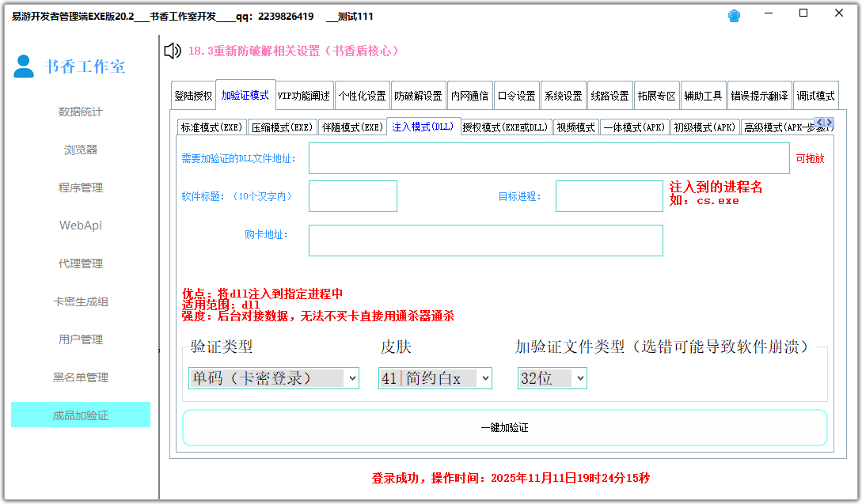Click the blue user avatar beside 书香工作室
Screen dimensions: 862x504
point(23,66)
